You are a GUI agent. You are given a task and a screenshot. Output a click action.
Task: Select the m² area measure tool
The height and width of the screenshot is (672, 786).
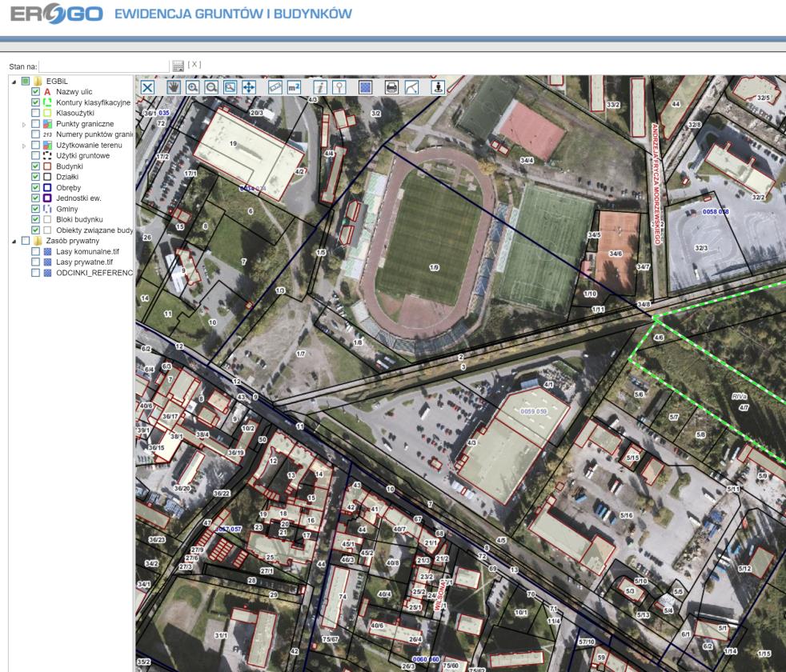[x=295, y=88]
